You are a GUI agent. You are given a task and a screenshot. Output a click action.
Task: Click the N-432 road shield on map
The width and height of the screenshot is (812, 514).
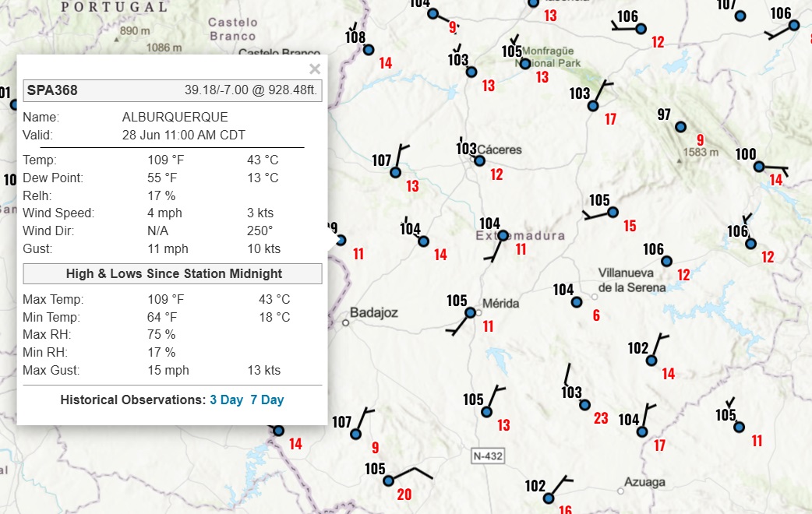[488, 456]
